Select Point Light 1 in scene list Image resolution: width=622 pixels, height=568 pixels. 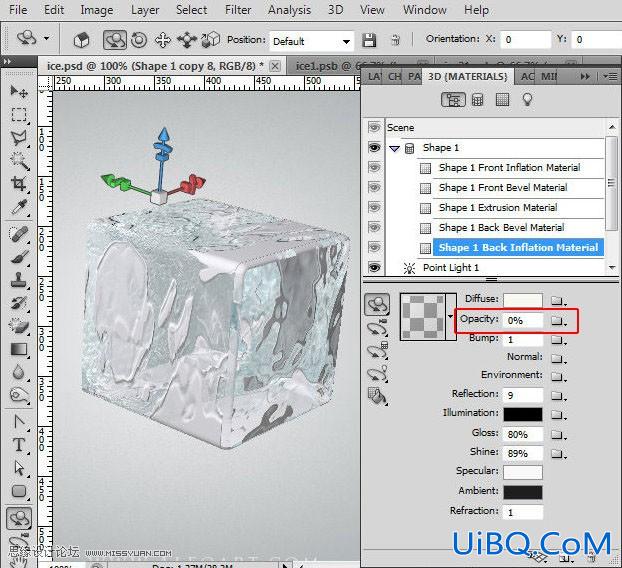point(451,267)
